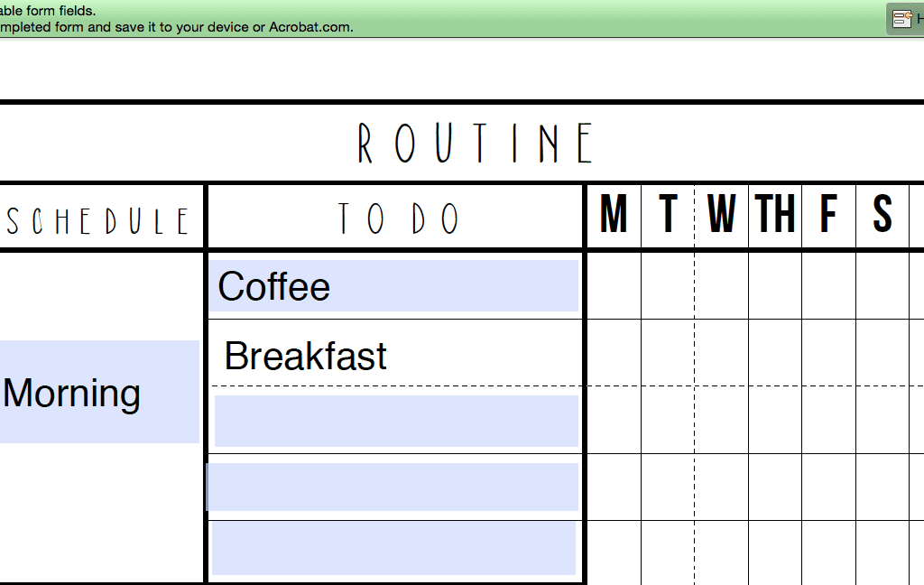924x585 pixels.
Task: Tick the W cell in Coffee row
Action: 721,286
